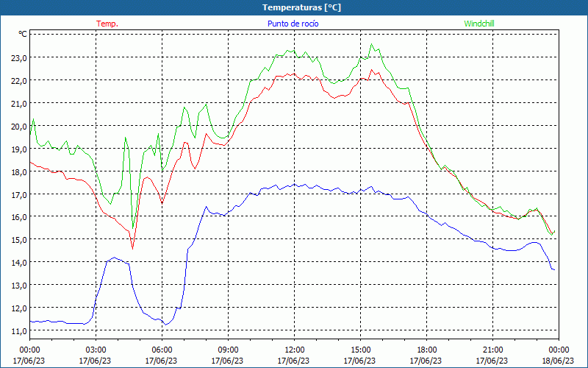The width and height of the screenshot is (588, 368).
Task: Click the "16,0" y-axis value
Action: 20,217
